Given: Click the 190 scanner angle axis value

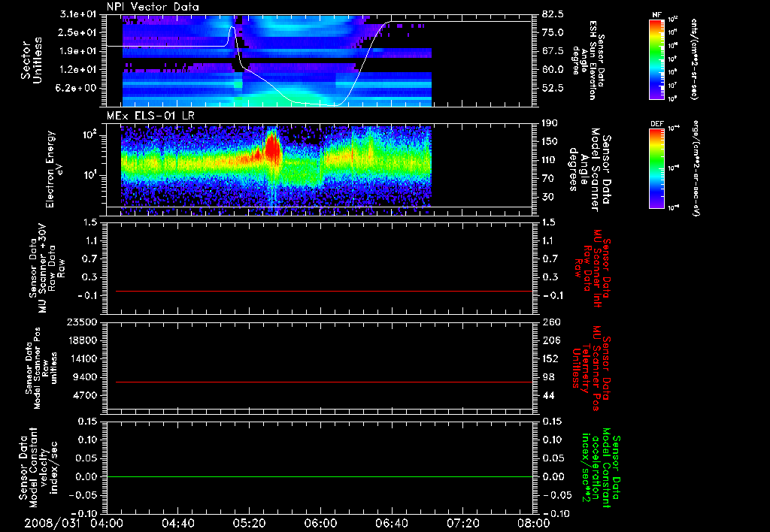Looking at the screenshot, I should point(550,123).
